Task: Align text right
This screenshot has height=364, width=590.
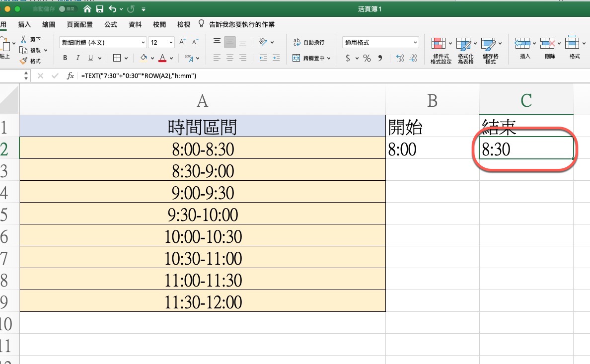Action: (x=243, y=58)
